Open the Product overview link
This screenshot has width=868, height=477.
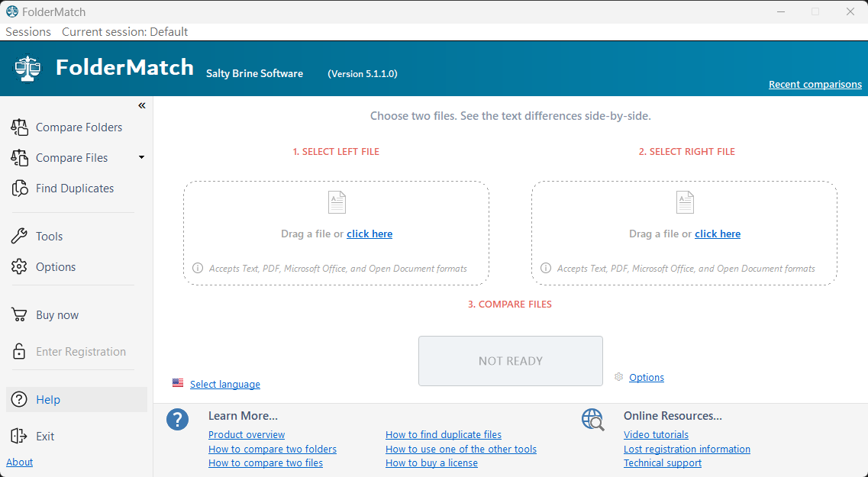[247, 434]
